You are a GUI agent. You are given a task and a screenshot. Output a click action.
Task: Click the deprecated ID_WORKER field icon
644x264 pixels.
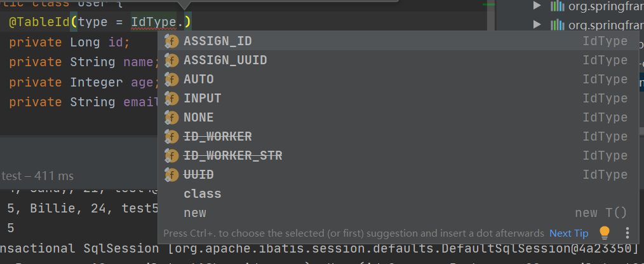click(x=171, y=137)
